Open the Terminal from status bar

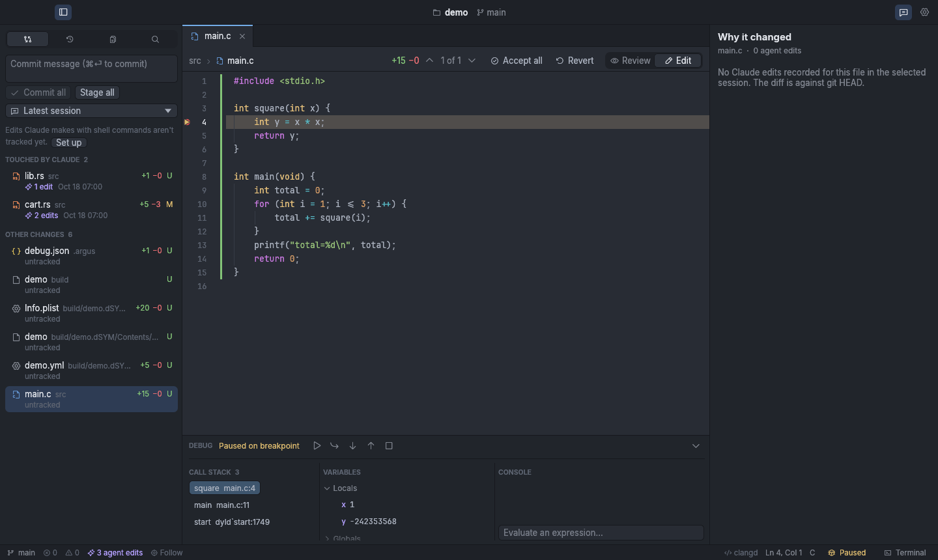(x=905, y=553)
